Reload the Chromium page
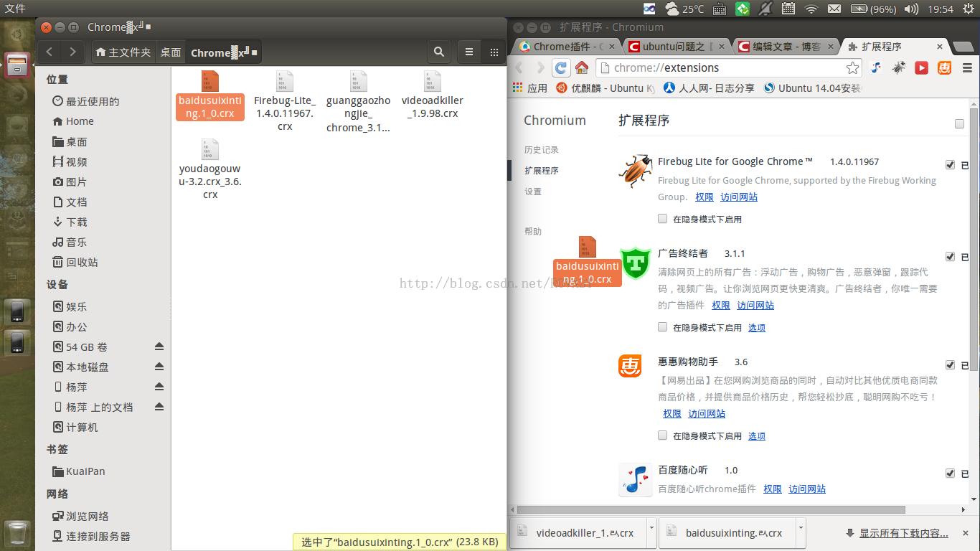Image resolution: width=980 pixels, height=551 pixels. [561, 67]
